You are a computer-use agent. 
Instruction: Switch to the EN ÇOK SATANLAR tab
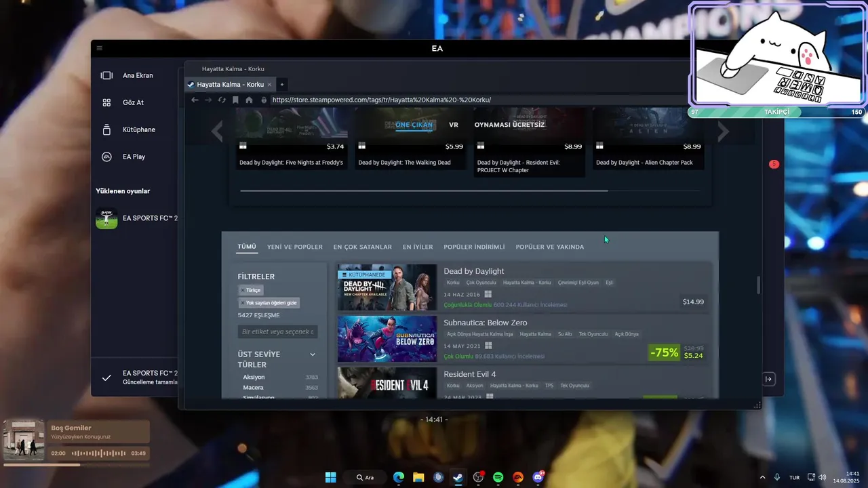coord(363,247)
